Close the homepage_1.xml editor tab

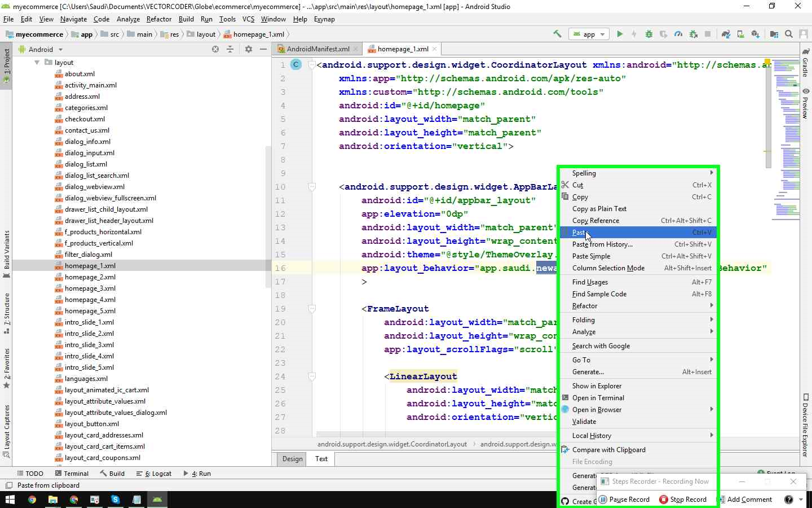click(x=434, y=49)
